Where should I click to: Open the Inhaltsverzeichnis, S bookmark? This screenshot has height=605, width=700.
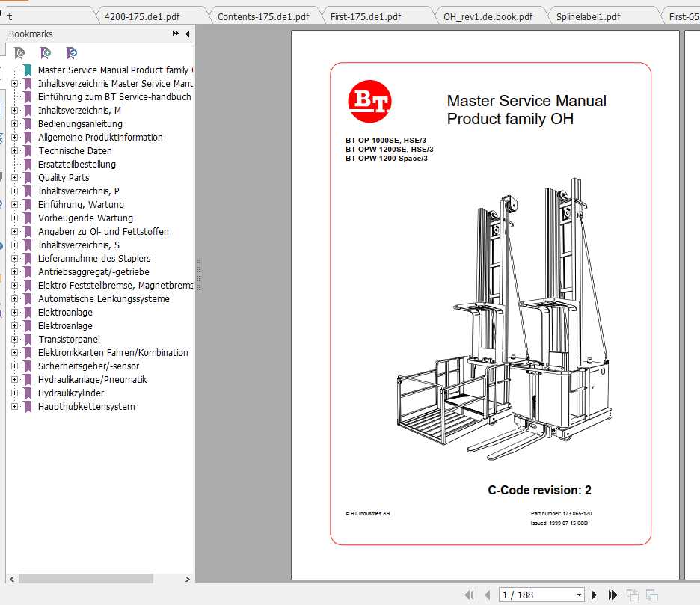tap(79, 245)
